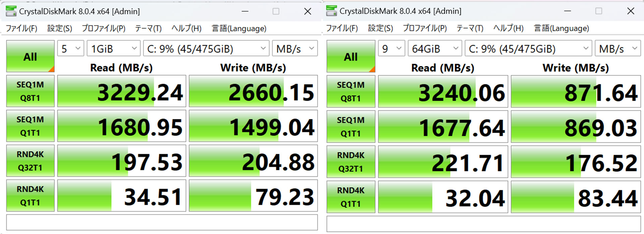Viewport: 644px width, 234px height.
Task: Run RND4K Q32T1 test in right window
Action: [x=351, y=162]
